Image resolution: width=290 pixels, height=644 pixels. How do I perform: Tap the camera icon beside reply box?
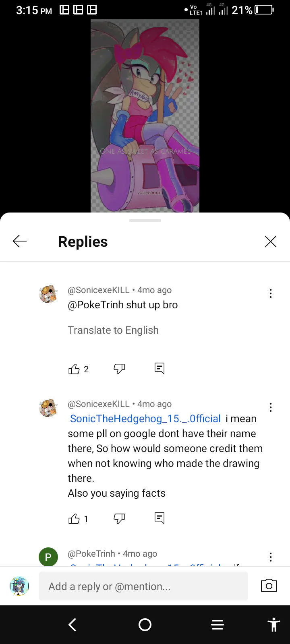tap(269, 586)
